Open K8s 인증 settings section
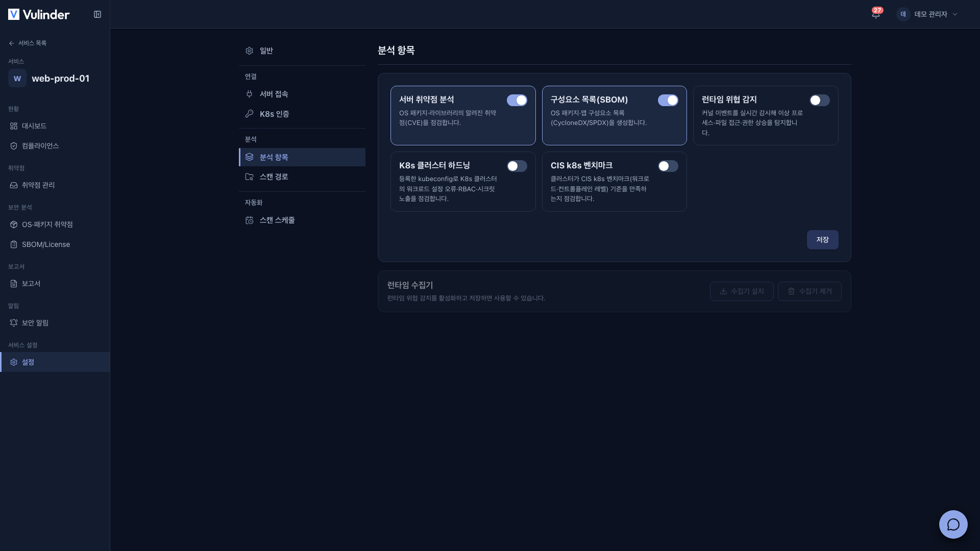Screen dimensions: 980x551 coord(302,114)
